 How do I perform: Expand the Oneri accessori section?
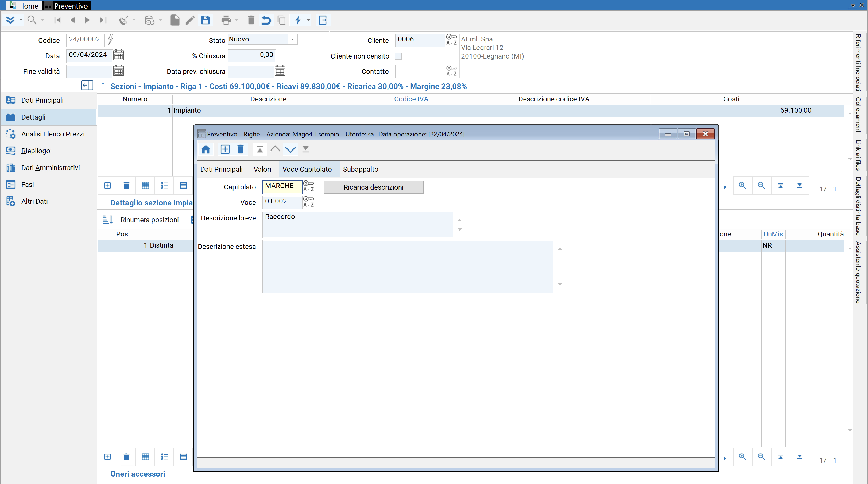[x=103, y=472]
